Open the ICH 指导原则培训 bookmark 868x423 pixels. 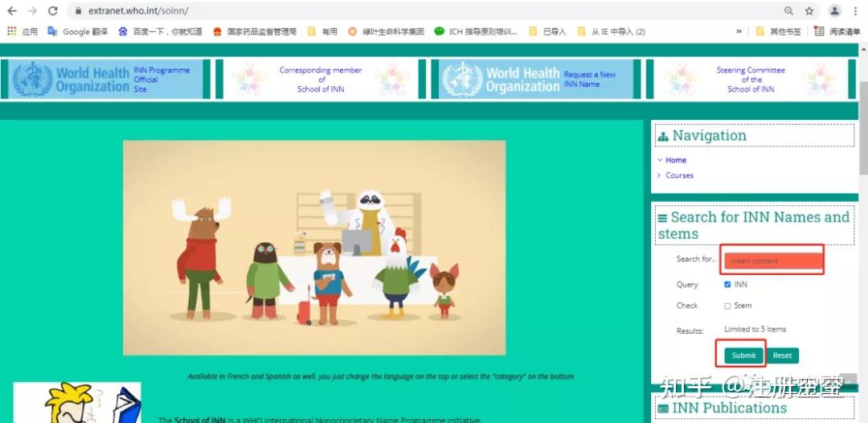[476, 31]
